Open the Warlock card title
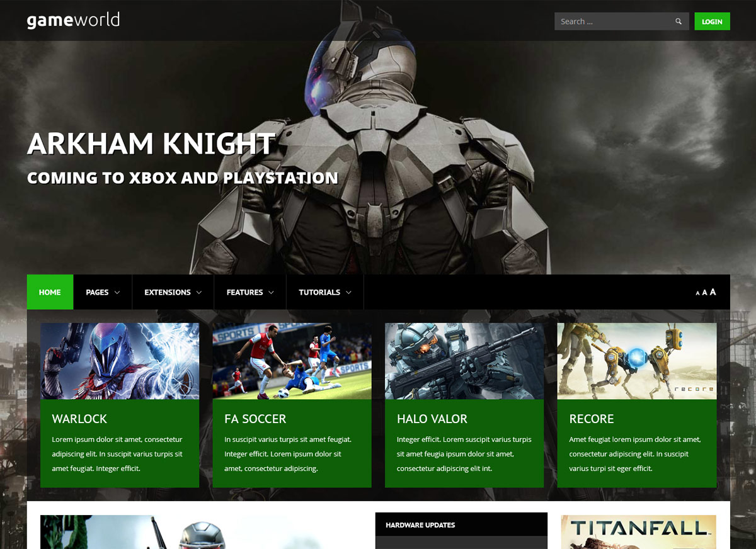 tap(79, 419)
